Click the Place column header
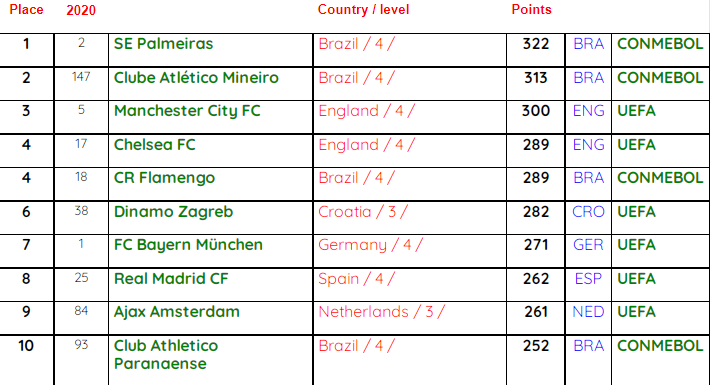 [26, 10]
